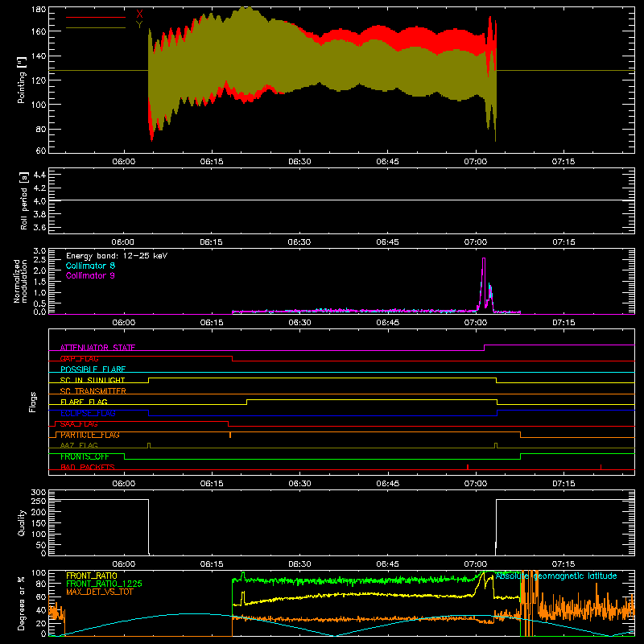
Task: Click the olive Y legend line sample
Action: coord(96,27)
